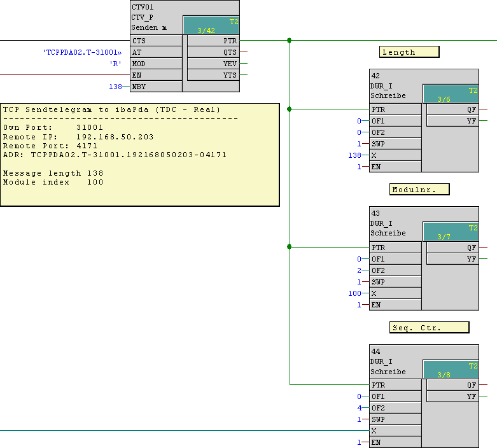Click the QTS output pin on CTV01
This screenshot has height=448, width=497.
click(213, 52)
